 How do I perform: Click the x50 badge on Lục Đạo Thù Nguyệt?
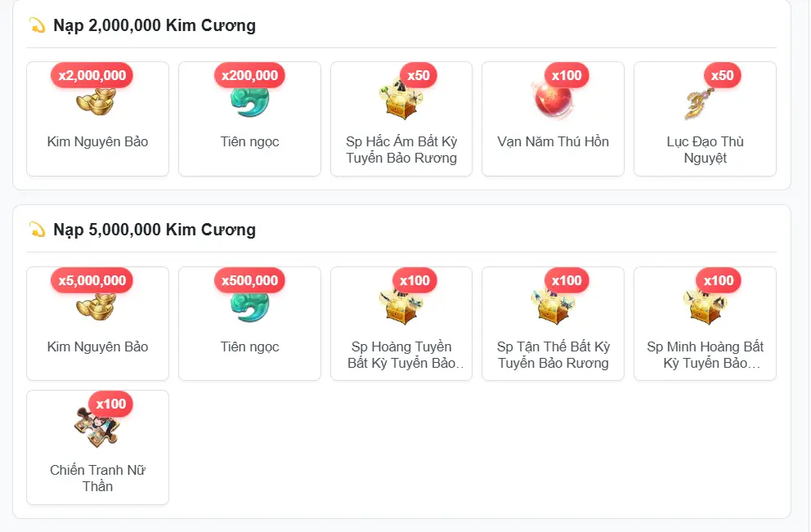(x=722, y=75)
